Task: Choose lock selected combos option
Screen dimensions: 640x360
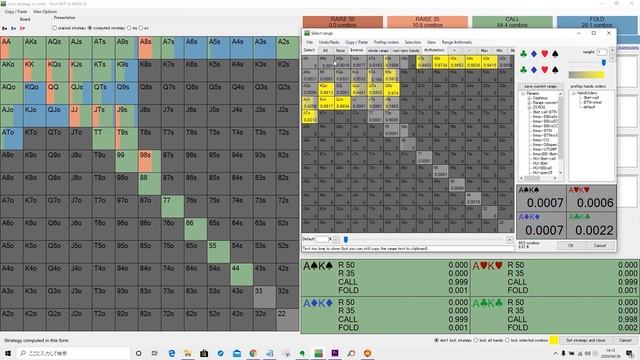Action: pos(507,340)
